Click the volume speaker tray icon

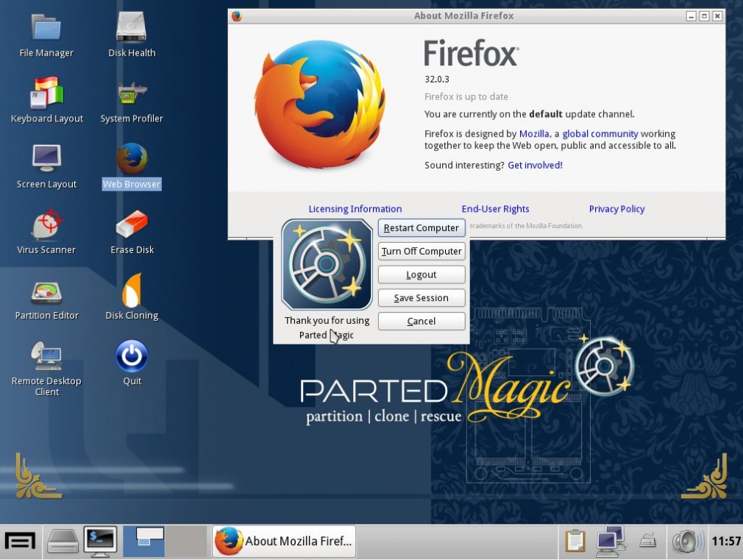(x=688, y=541)
